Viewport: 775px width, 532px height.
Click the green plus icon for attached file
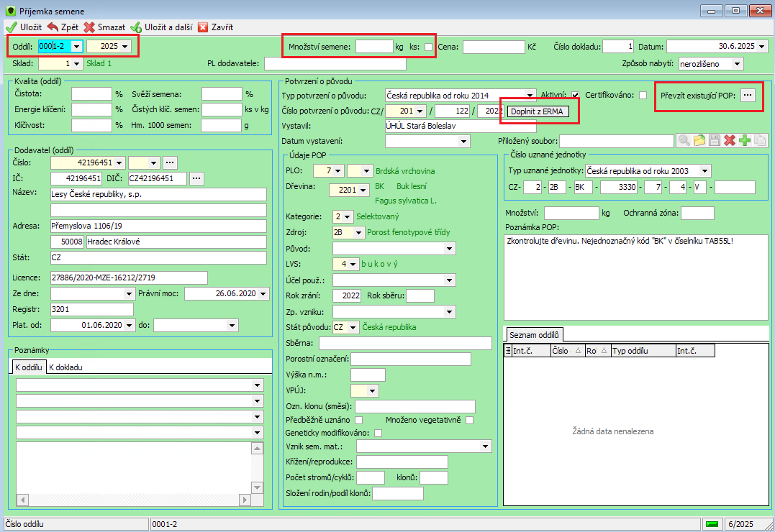[x=745, y=141]
